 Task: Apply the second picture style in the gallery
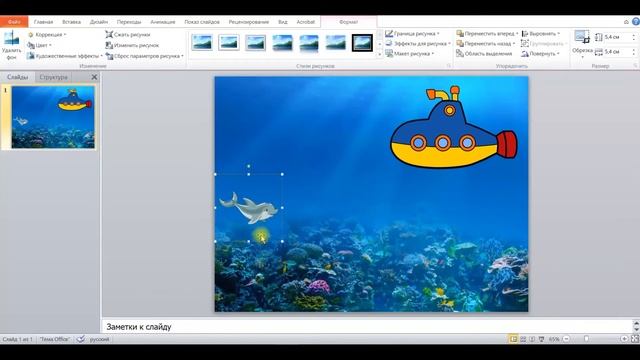pyautogui.click(x=229, y=43)
